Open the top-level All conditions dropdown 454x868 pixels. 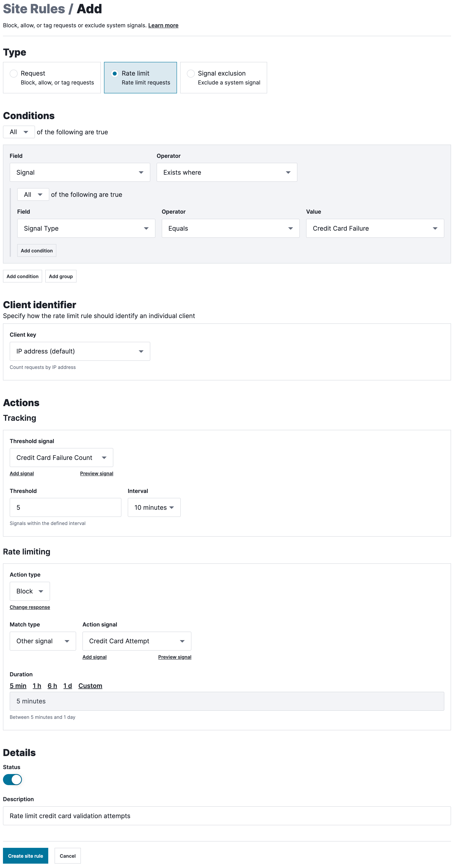[19, 132]
